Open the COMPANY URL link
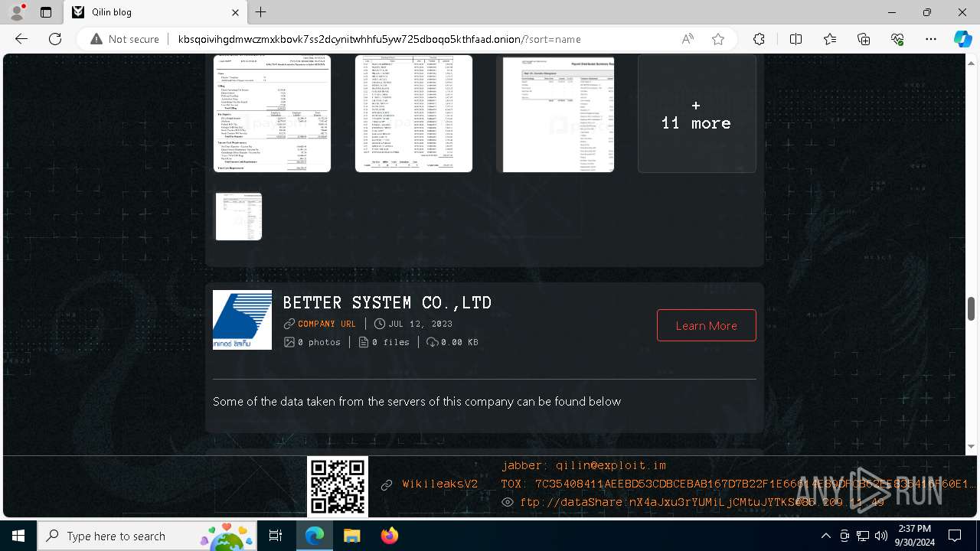 pyautogui.click(x=327, y=324)
